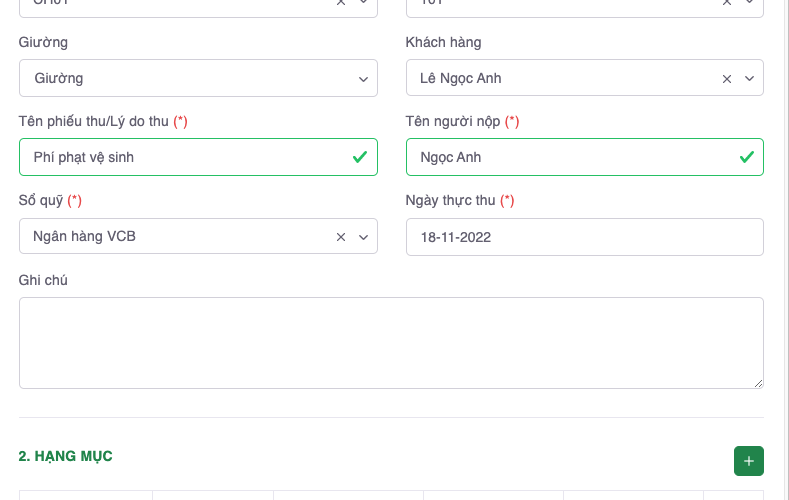Screen dimensions: 789x500
Task: Select the Ngân hàng VCB combo box text
Action: [85, 237]
